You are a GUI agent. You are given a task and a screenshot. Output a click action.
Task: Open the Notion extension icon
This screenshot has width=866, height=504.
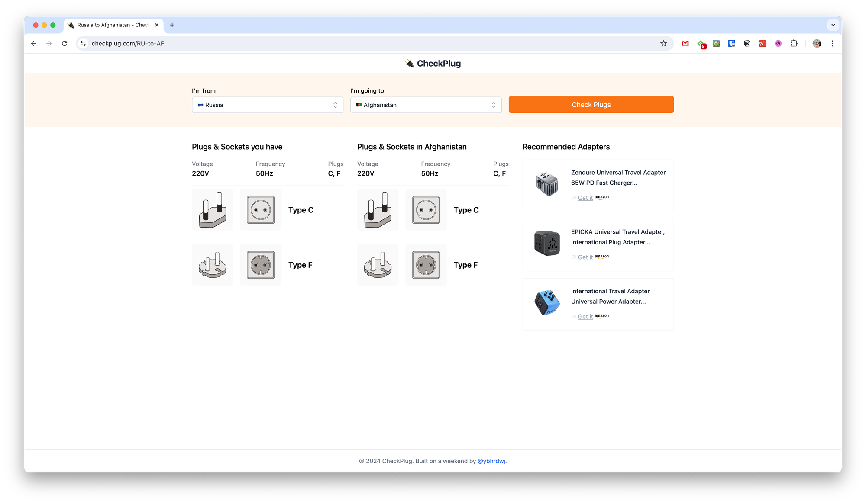point(747,43)
